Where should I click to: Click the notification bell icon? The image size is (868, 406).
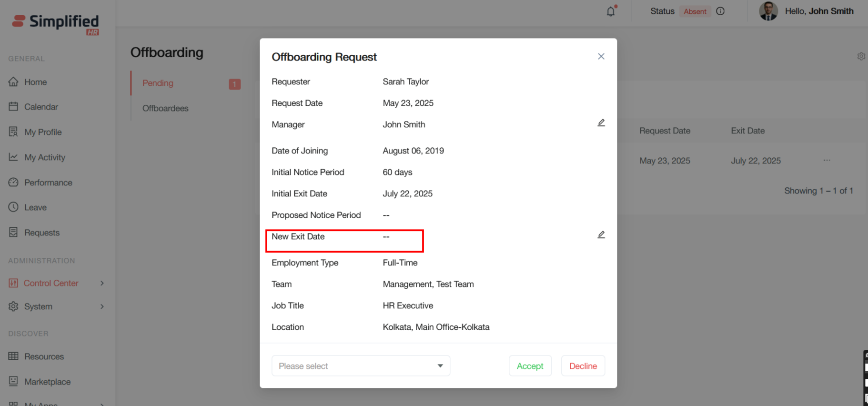pos(611,11)
